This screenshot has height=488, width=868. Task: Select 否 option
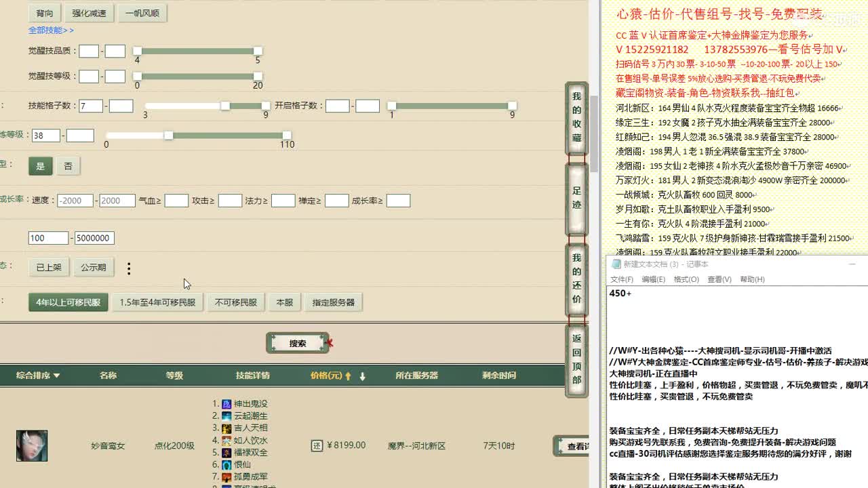tap(68, 166)
